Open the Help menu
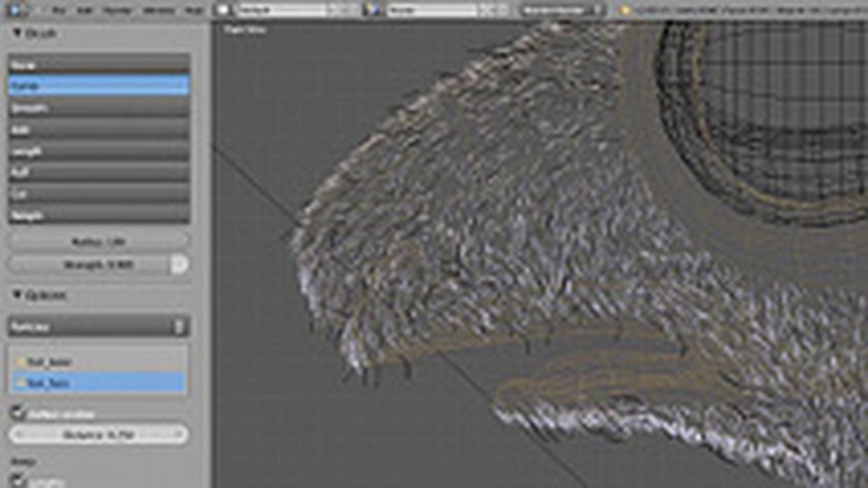 [x=193, y=10]
